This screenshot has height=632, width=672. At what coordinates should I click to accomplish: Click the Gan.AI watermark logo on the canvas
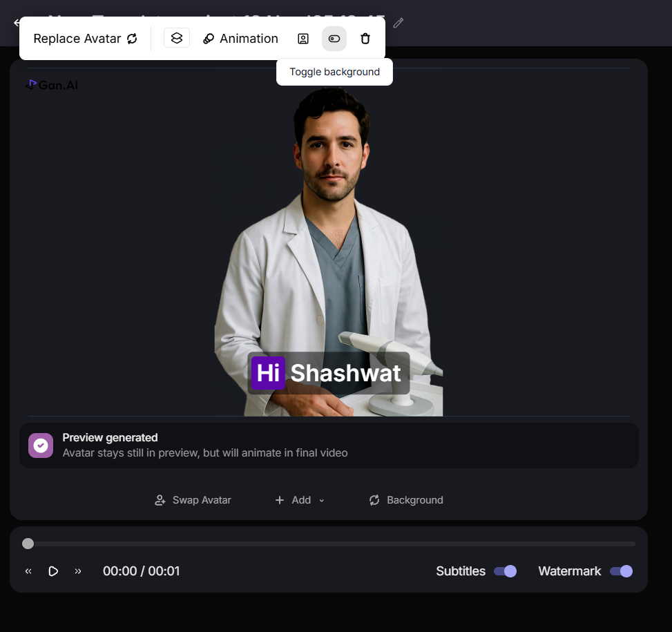(52, 85)
